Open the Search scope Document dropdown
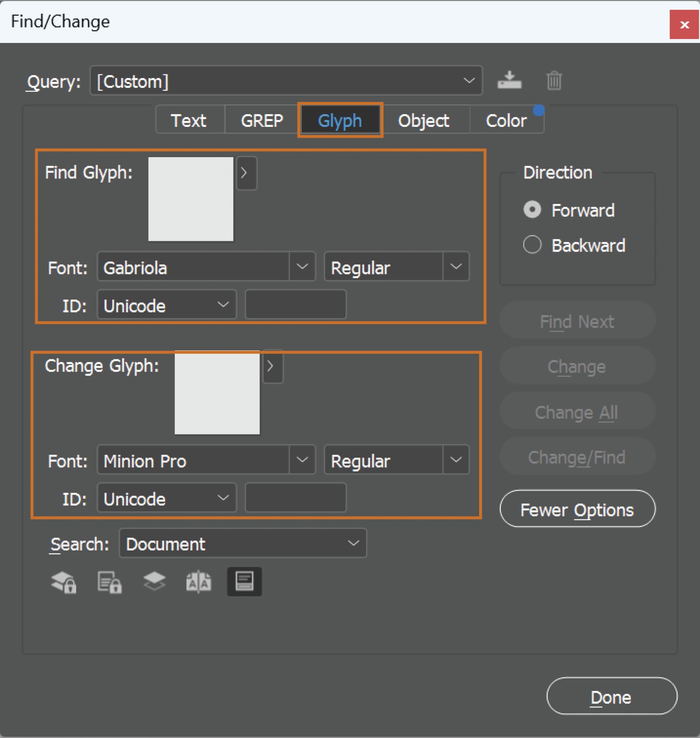The image size is (700, 738). point(242,543)
